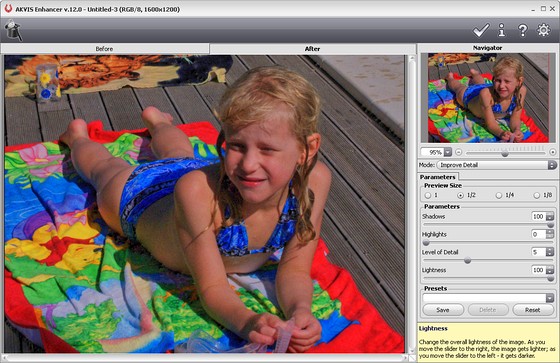Click the Presets group label
The width and height of the screenshot is (560, 363).
point(435,288)
